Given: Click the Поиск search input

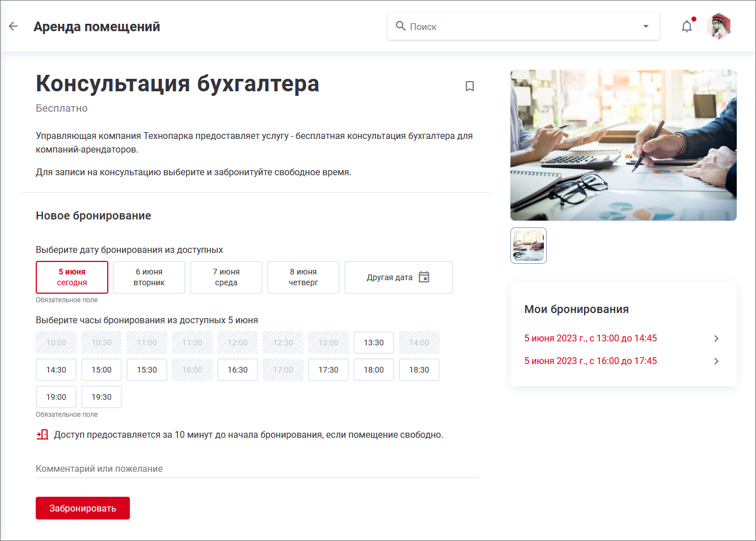Looking at the screenshot, I should click(522, 27).
